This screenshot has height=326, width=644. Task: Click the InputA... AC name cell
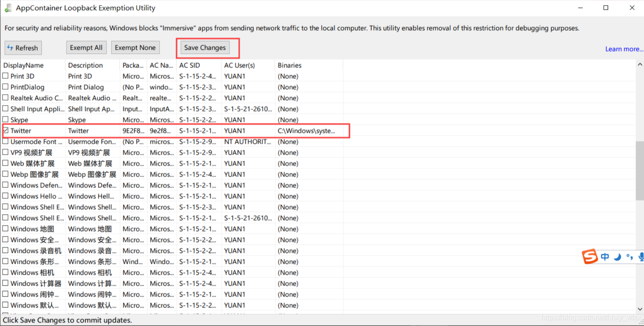click(162, 109)
